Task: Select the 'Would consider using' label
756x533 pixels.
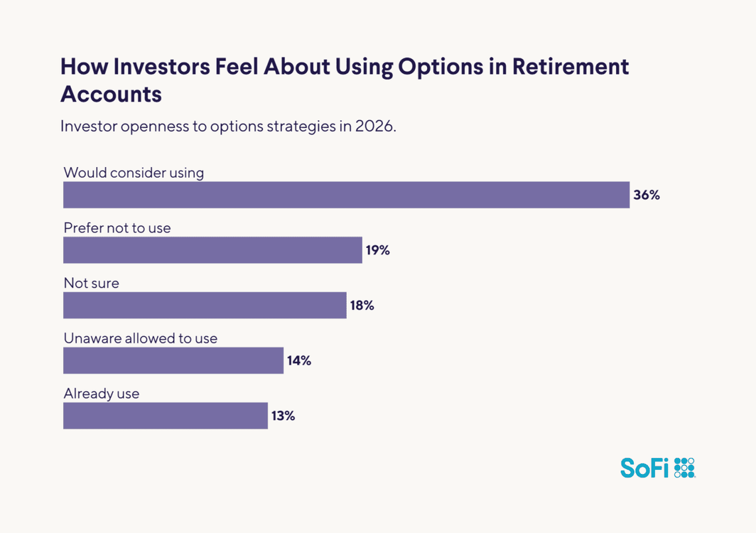Action: (x=133, y=172)
